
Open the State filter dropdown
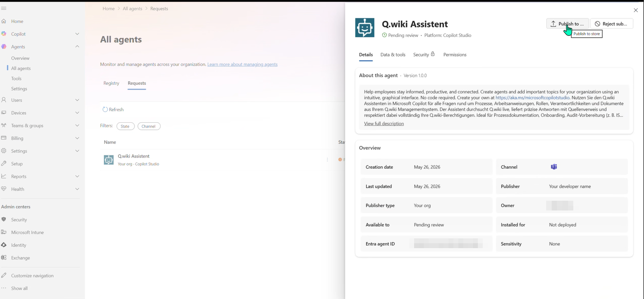pos(125,126)
